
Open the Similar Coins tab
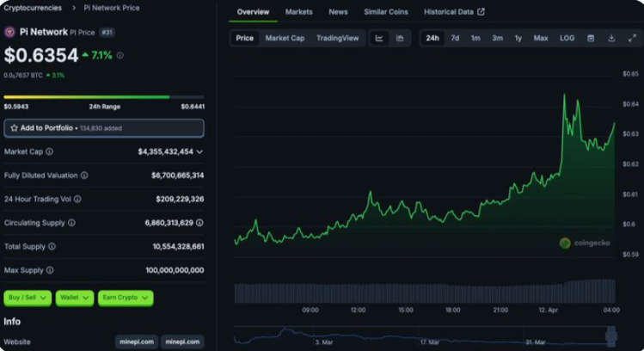coord(386,12)
